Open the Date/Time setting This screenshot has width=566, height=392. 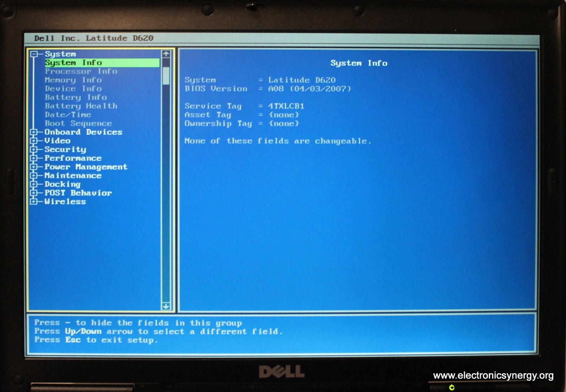pos(68,115)
